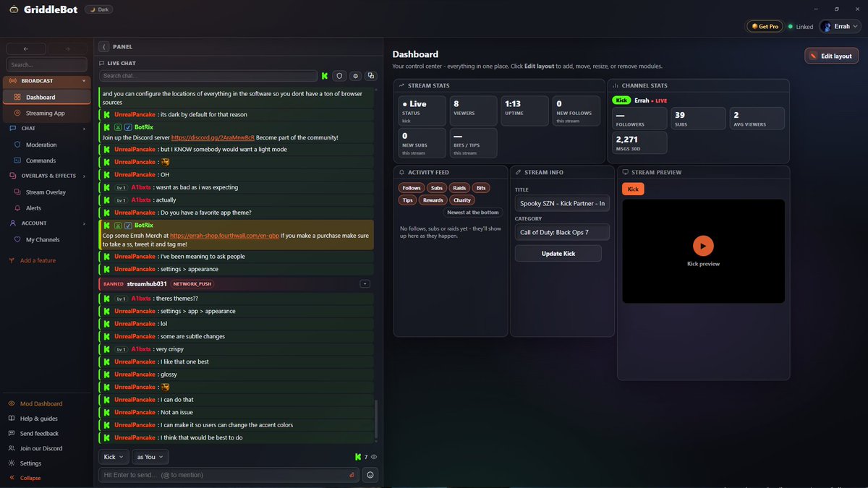
Task: Click the red send icon in message box
Action: 352,475
